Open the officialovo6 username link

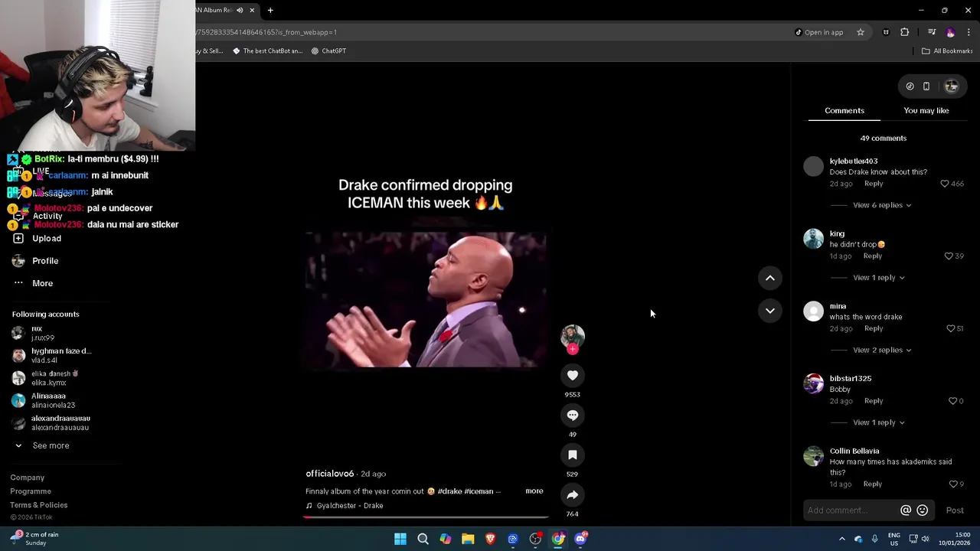[x=329, y=474]
